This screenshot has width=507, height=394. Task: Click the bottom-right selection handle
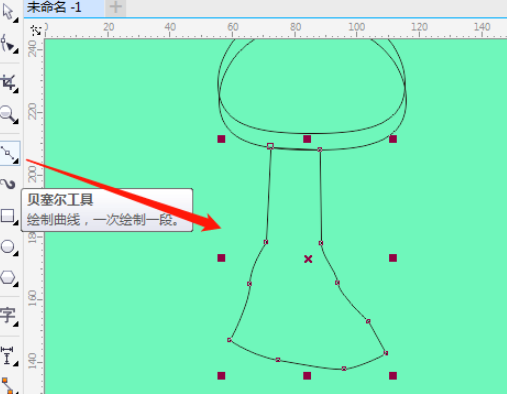click(393, 376)
